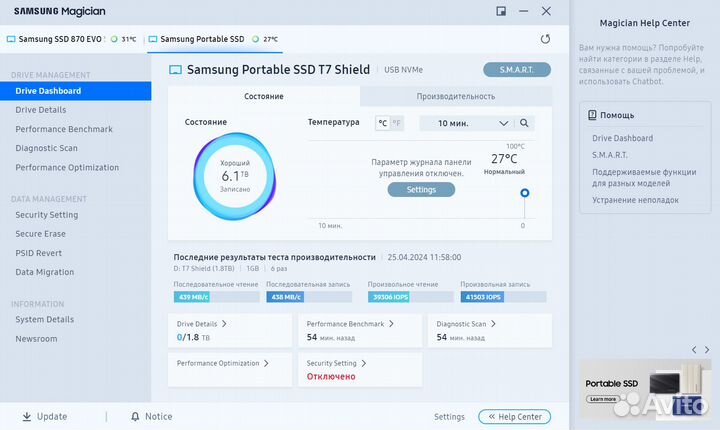This screenshot has width=720, height=430.
Task: Select the Samsung SSD 870 EVO drive tab
Action: coord(72,39)
